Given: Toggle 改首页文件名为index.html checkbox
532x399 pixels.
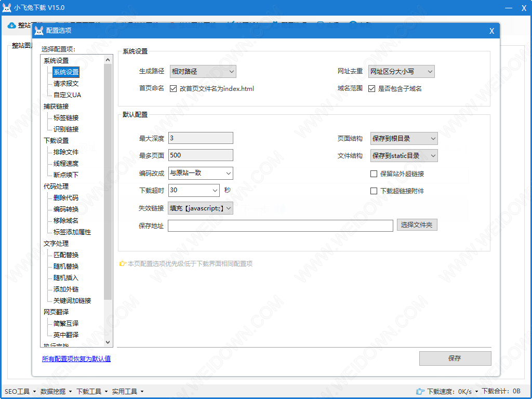Looking at the screenshot, I should pos(174,88).
